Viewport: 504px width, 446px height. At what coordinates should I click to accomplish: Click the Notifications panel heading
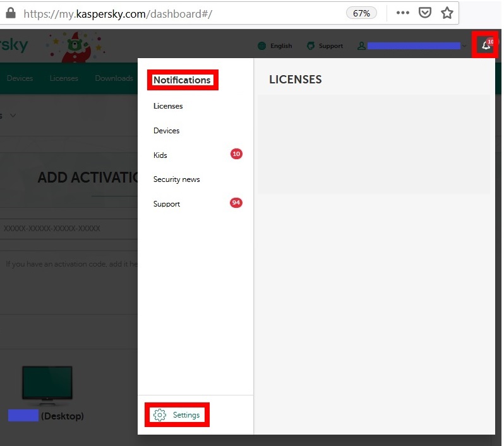tap(182, 80)
